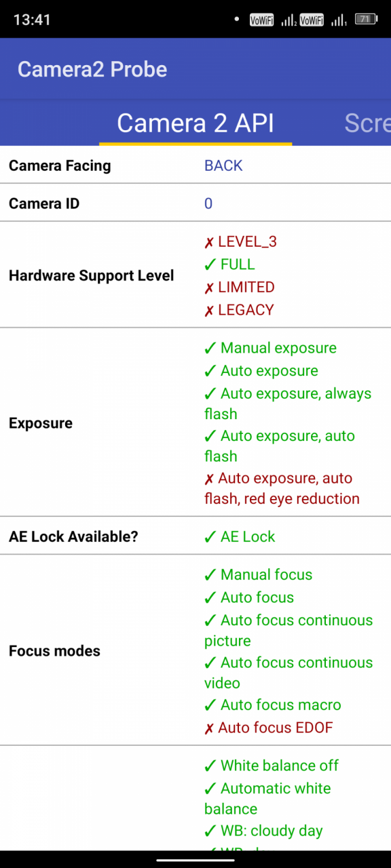Open the partially visible Scre tab
The image size is (391, 868).
point(367,123)
